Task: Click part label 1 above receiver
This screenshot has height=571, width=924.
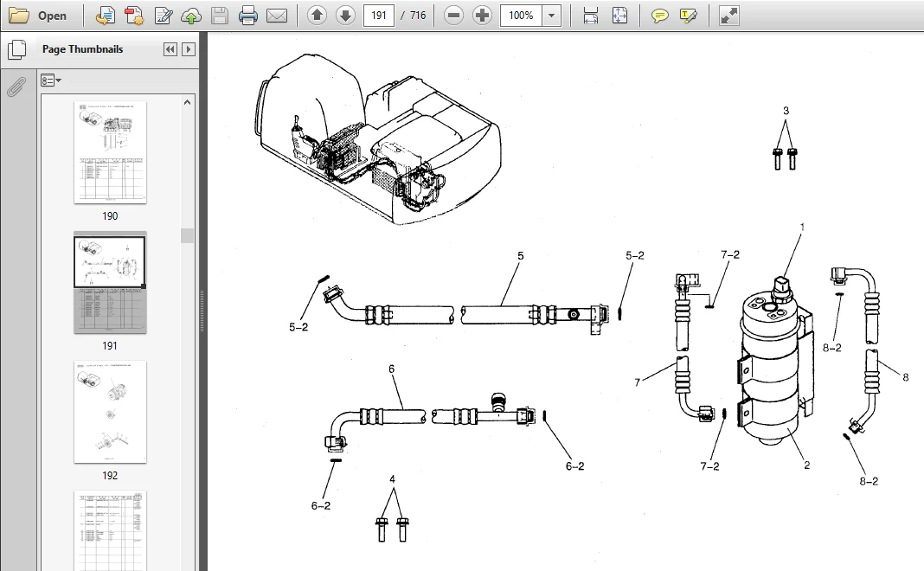Action: 802,227
